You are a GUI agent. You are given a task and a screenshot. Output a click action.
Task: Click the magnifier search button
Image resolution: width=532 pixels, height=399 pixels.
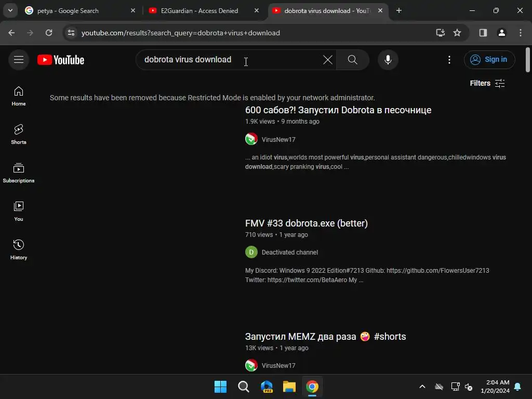(x=353, y=60)
